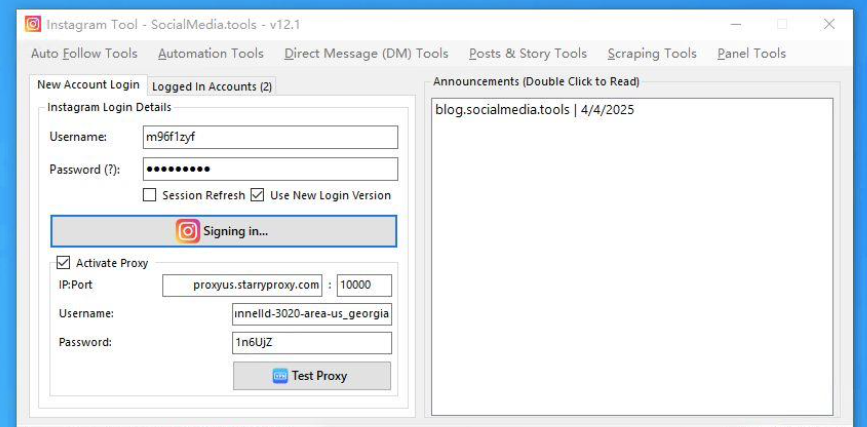
Task: Open the Auto Follow Tools menu
Action: coord(84,54)
